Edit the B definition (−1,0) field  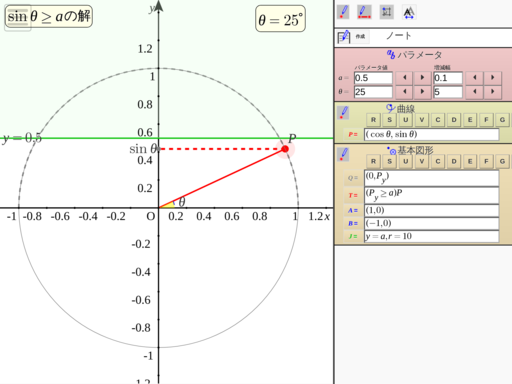click(431, 223)
